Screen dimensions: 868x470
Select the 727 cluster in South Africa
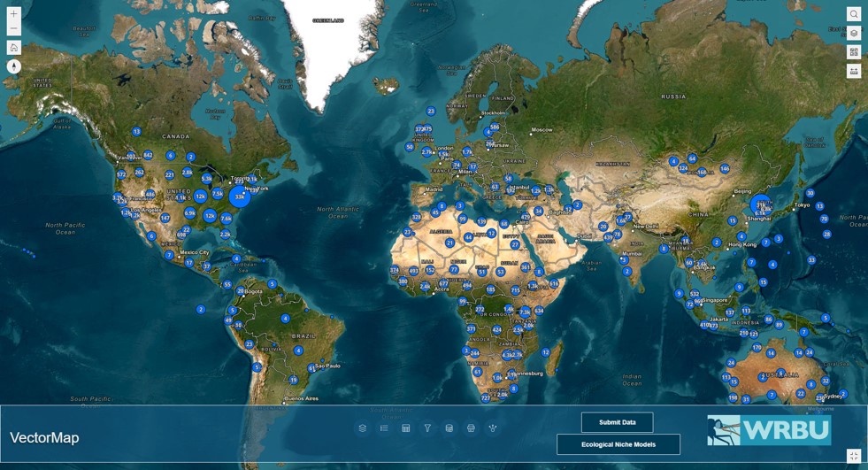(486, 397)
